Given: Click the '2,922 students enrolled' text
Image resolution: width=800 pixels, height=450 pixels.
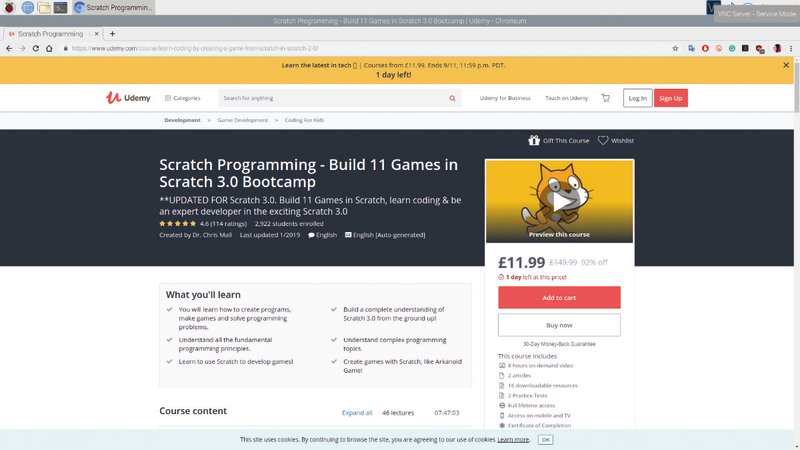Looking at the screenshot, I should pos(289,223).
